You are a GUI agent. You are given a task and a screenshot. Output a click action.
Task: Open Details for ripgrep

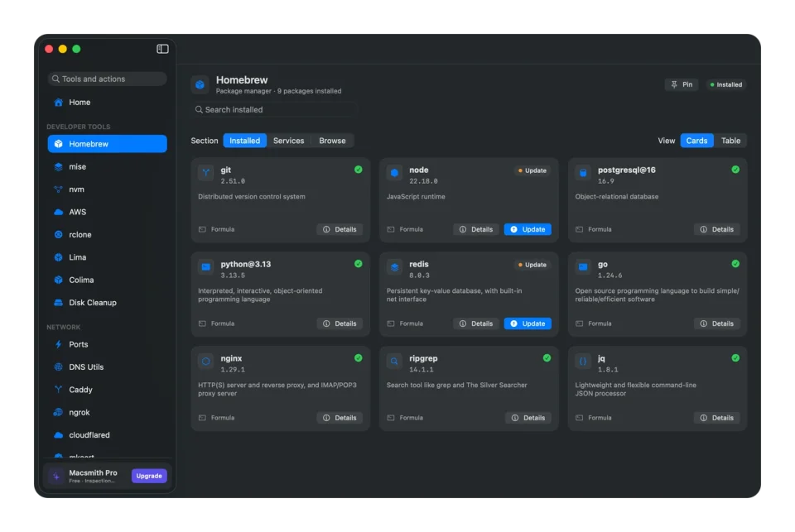click(528, 418)
